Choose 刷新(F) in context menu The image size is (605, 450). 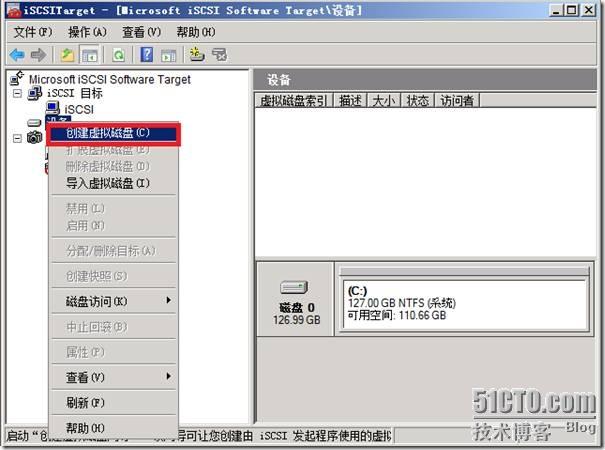[x=113, y=403]
